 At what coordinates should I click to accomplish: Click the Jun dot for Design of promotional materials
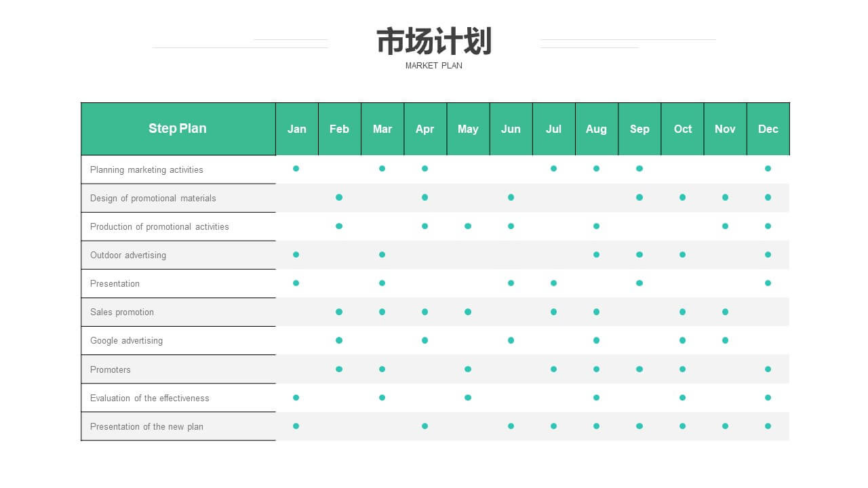tap(511, 197)
